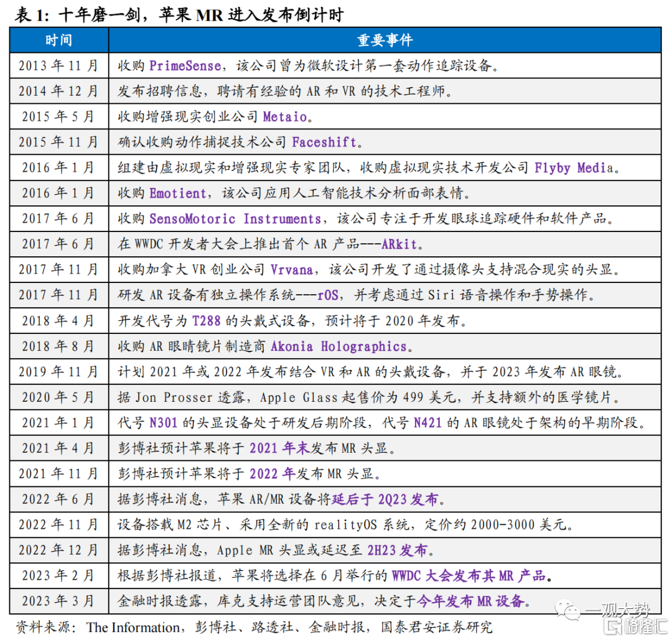Image resolution: width=672 pixels, height=640 pixels.
Task: Click the date cell '2014 年 12 月'
Action: 58,91
